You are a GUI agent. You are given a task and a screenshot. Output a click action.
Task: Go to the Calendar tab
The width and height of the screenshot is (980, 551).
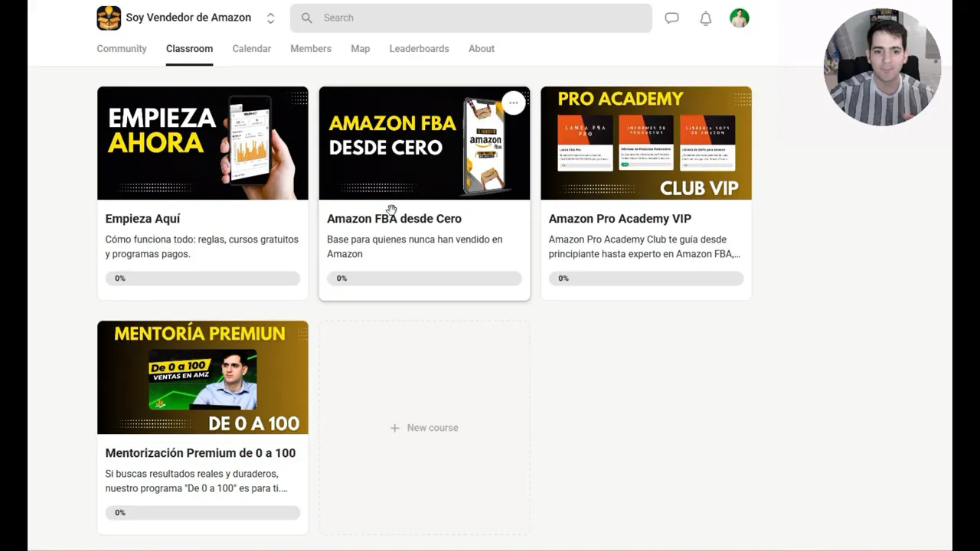click(252, 48)
